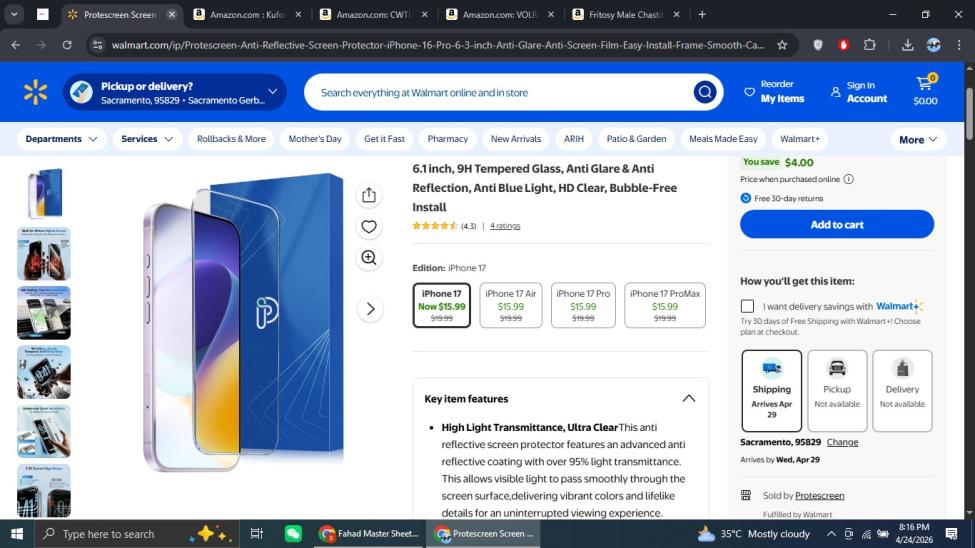Image resolution: width=975 pixels, height=548 pixels.
Task: Check the Walmart+ delivery savings checkbox
Action: (747, 306)
